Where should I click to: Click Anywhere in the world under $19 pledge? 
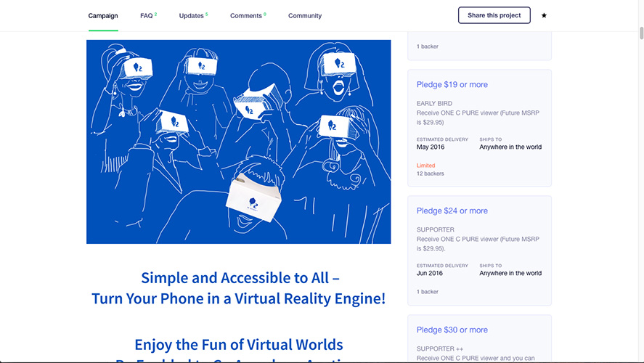pyautogui.click(x=510, y=147)
